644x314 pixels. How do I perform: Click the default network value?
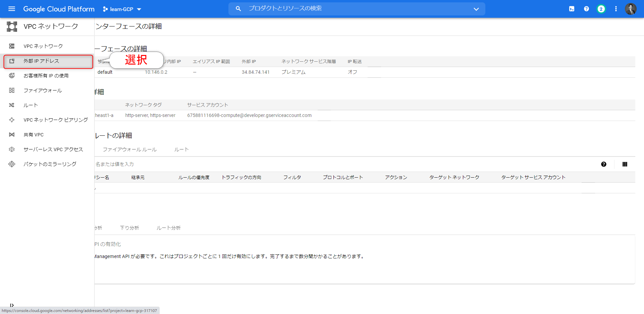click(105, 72)
